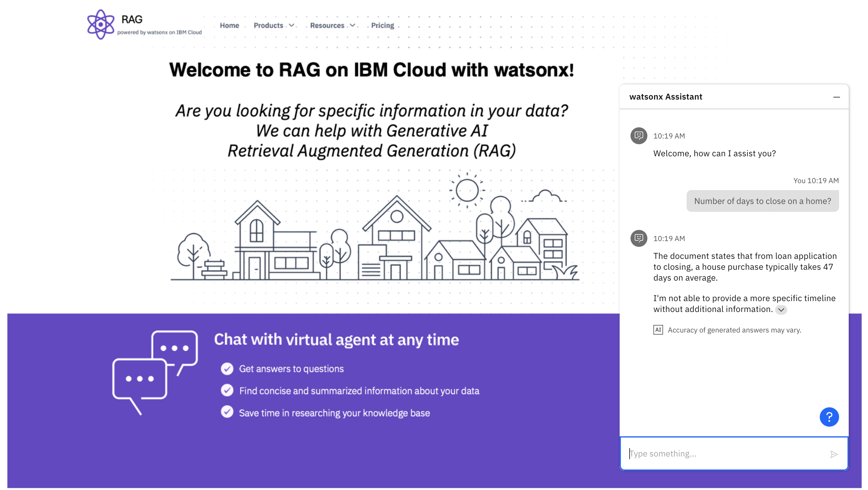
Task: Expand the chevron after assistant's answer
Action: point(781,310)
